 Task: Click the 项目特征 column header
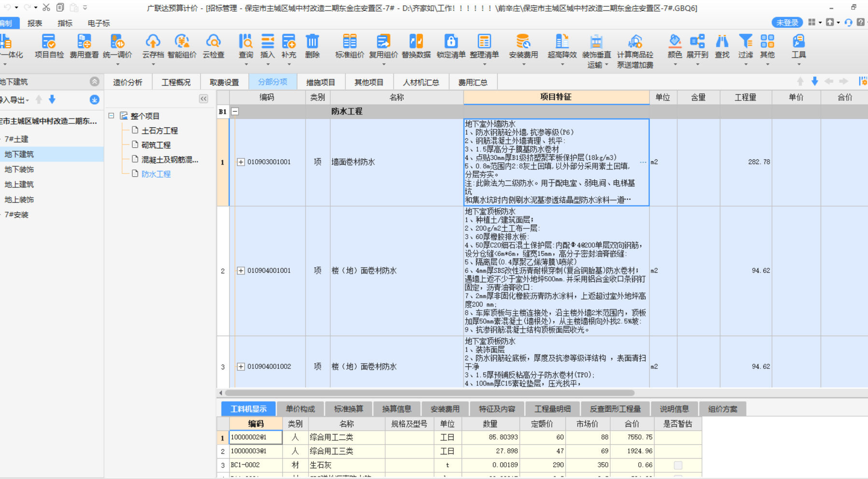coord(556,97)
